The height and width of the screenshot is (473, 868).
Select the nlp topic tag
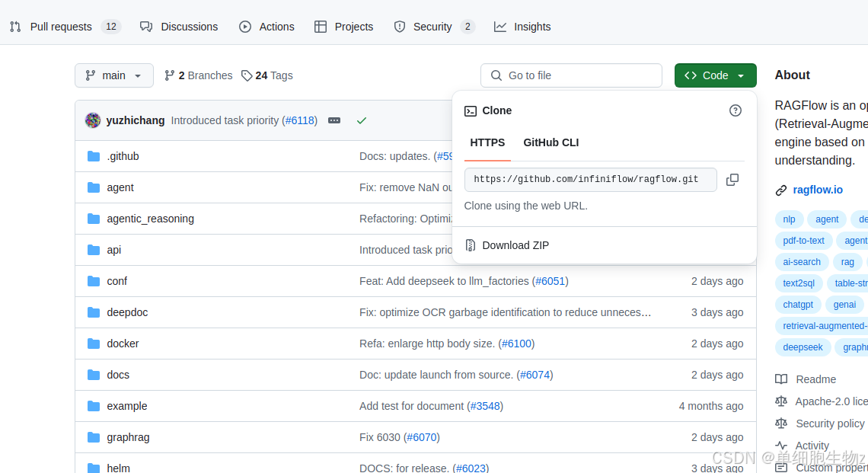point(789,219)
